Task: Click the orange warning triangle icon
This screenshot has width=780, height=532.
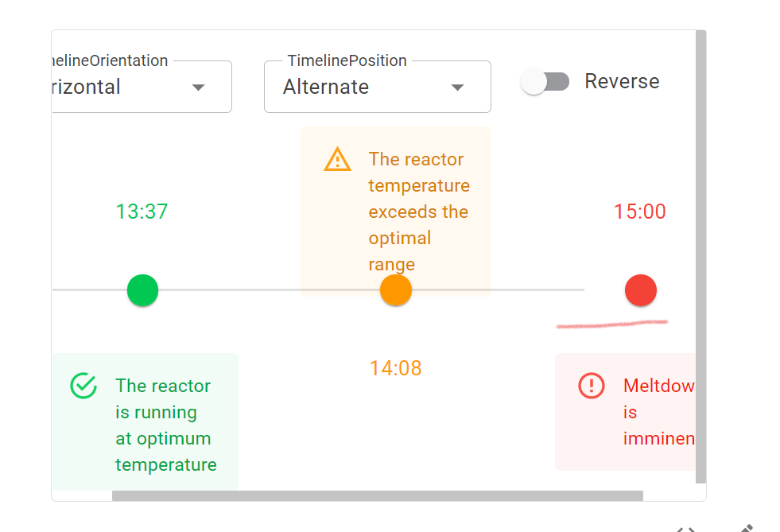Action: click(x=337, y=159)
